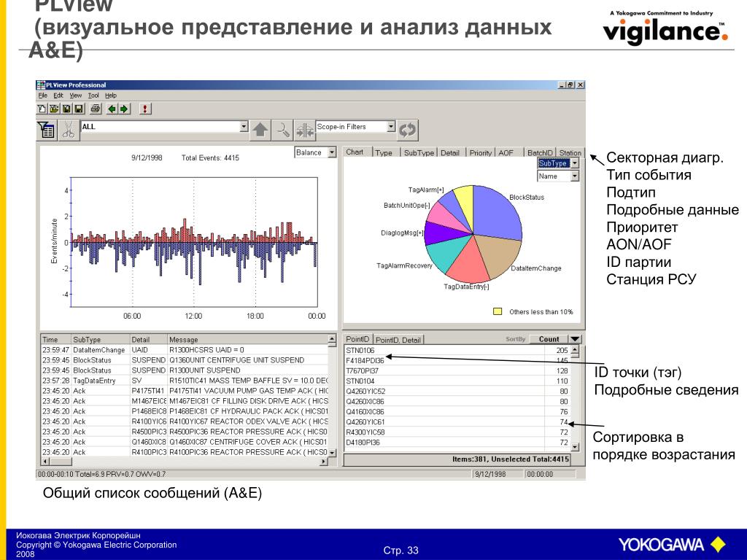Screen dimensions: 747x560
Task: Click the scope-in converging arrows icon
Action: click(x=304, y=130)
